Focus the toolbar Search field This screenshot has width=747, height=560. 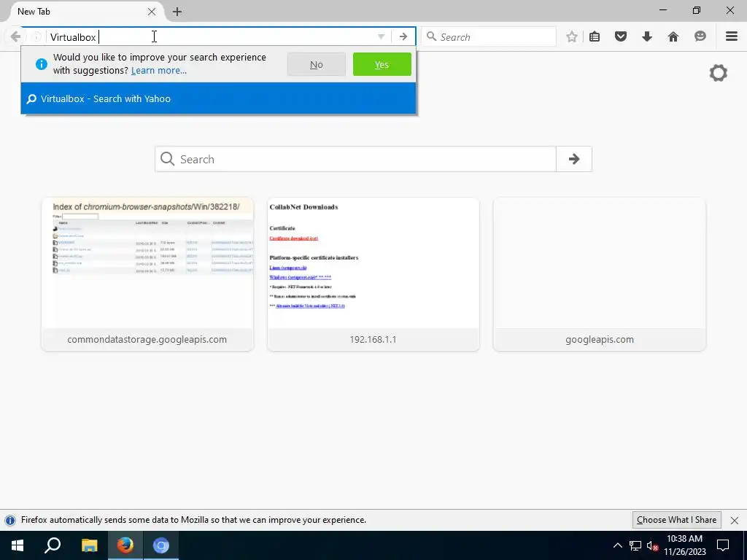pyautogui.click(x=489, y=36)
